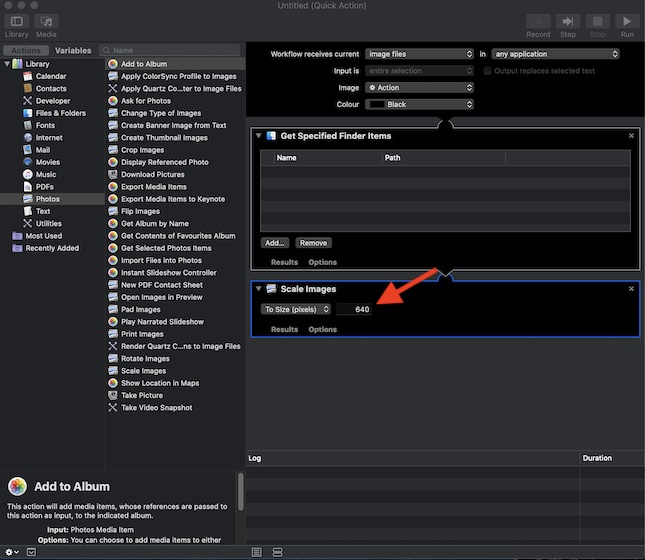Click the Crop Images action
The image size is (645, 560).
(x=142, y=150)
